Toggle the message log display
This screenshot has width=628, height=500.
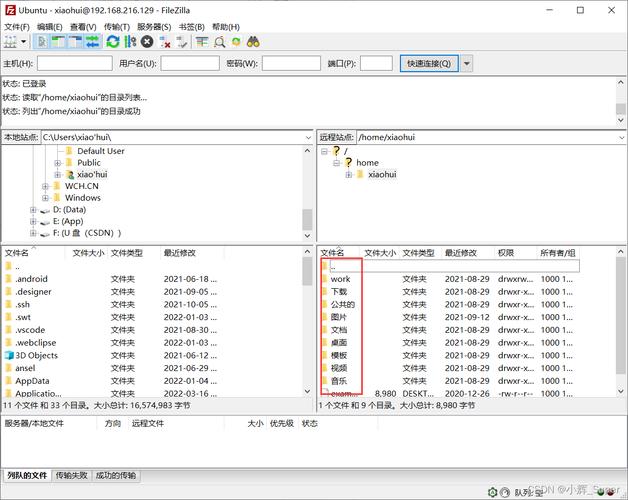point(41,42)
